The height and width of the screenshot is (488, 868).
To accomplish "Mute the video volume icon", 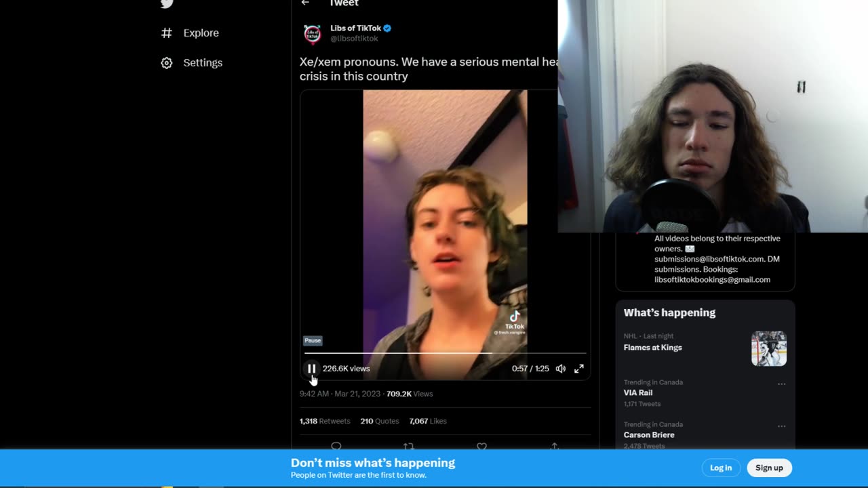I will (561, 369).
